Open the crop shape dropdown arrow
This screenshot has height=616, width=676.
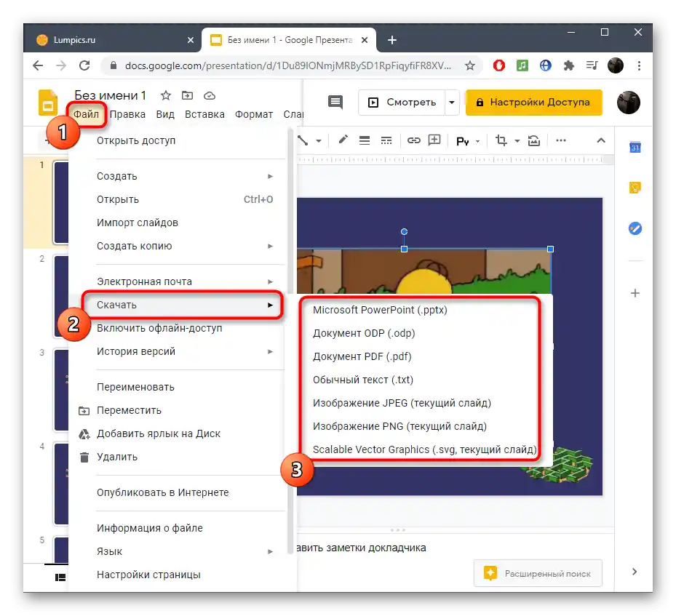point(517,141)
